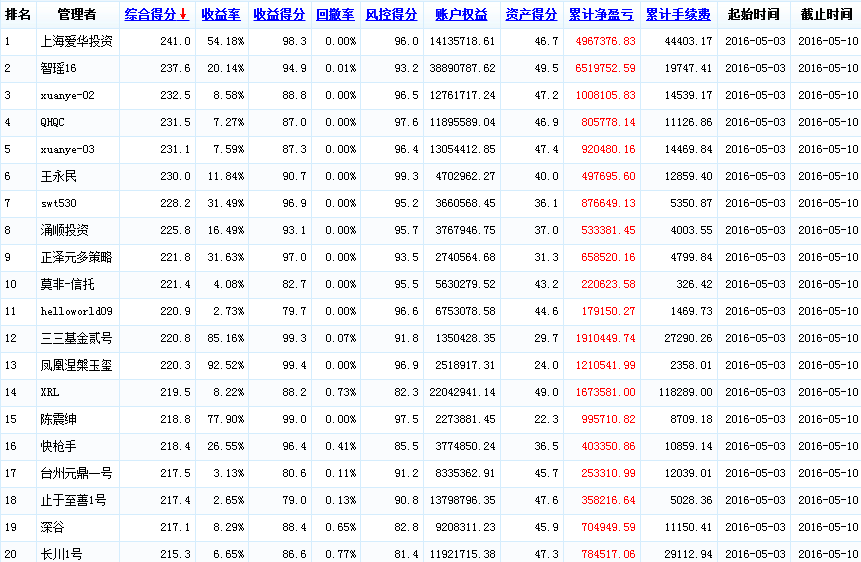This screenshot has width=861, height=562.
Task: Sort by 累计净盈亏 column header
Action: click(x=601, y=15)
